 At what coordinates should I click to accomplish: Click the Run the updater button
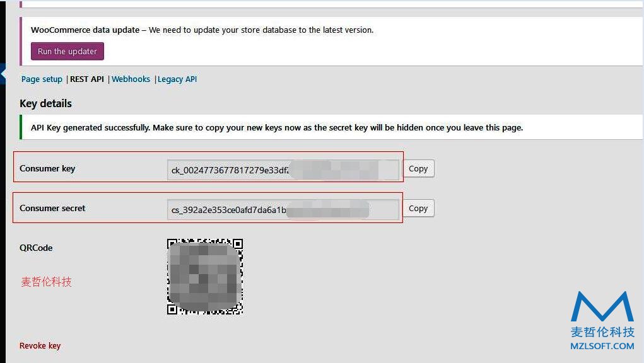67,51
